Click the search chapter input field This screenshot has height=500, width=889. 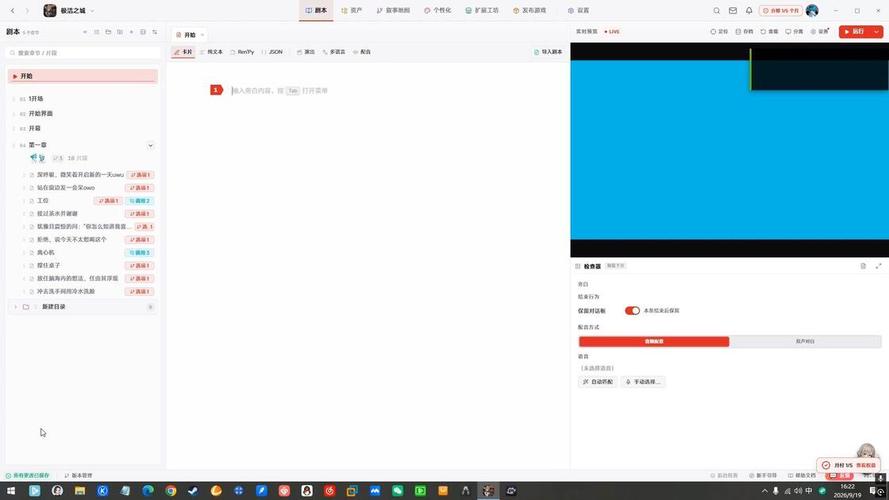[83, 53]
